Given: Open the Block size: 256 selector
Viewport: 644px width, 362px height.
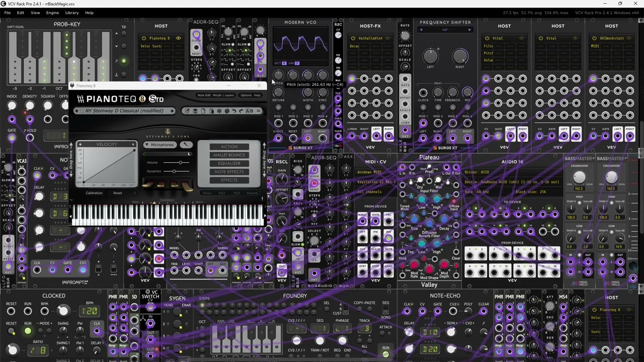Looking at the screenshot, I should [x=536, y=192].
